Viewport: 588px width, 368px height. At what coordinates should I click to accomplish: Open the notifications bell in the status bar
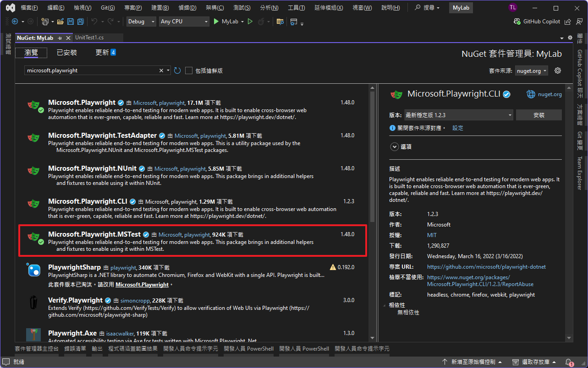pos(568,362)
